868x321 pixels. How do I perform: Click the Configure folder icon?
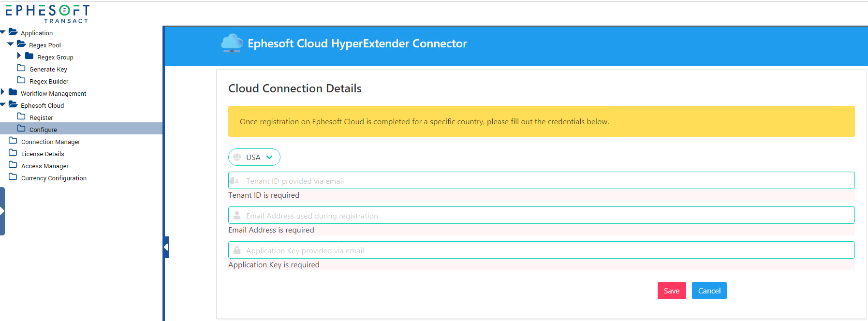click(21, 129)
